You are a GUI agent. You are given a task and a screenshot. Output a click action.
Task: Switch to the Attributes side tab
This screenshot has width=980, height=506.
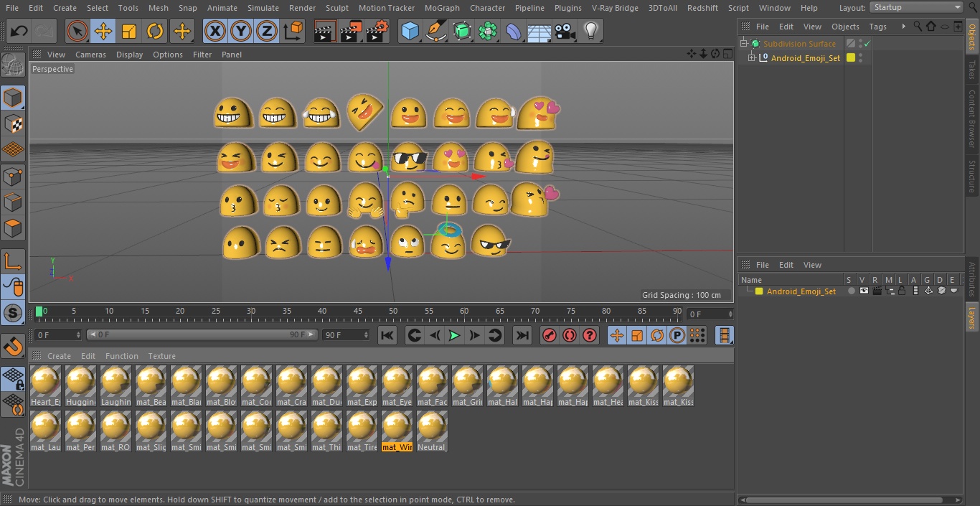pos(972,279)
